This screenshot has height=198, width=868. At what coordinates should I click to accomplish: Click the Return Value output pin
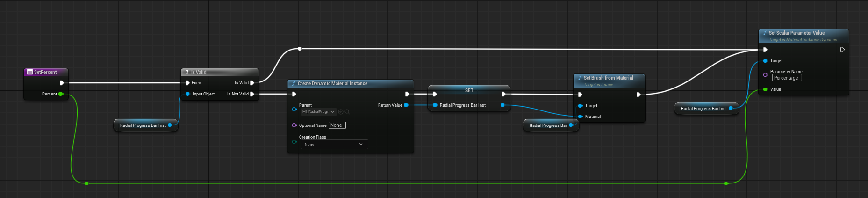coord(406,105)
